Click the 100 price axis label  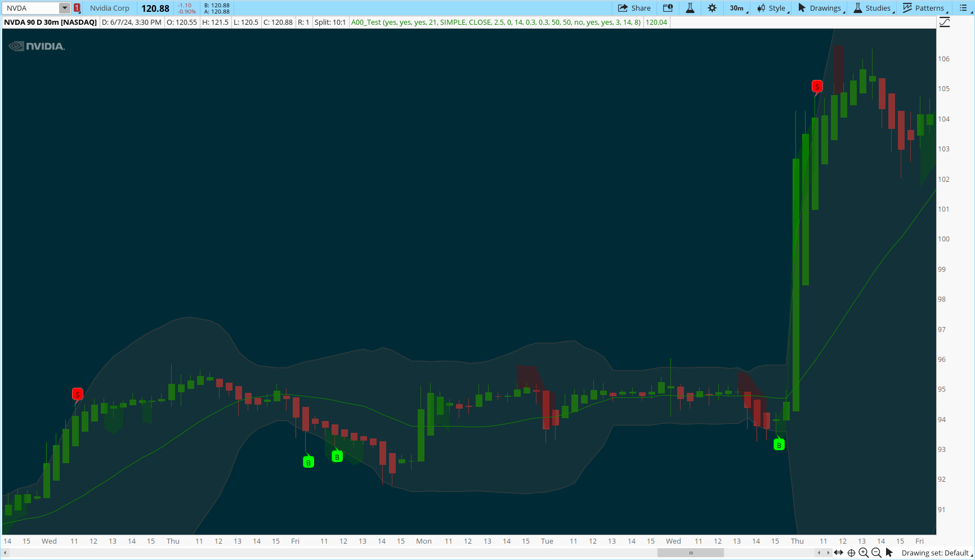[943, 239]
